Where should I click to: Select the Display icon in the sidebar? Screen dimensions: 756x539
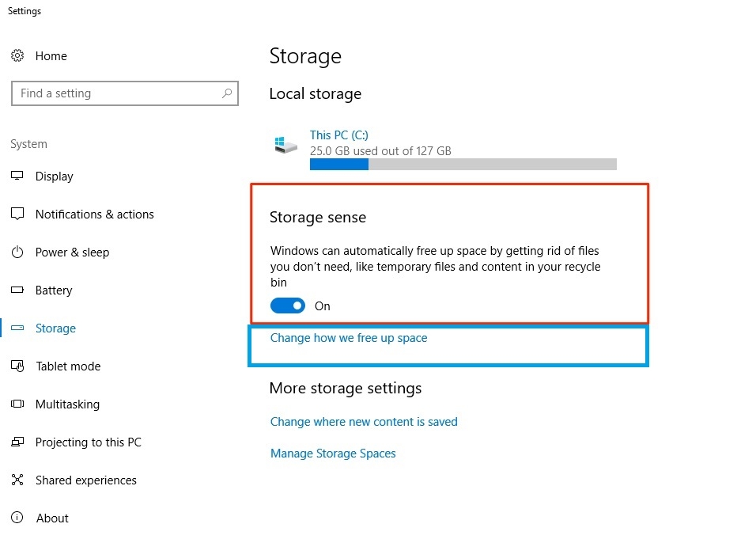(x=17, y=177)
